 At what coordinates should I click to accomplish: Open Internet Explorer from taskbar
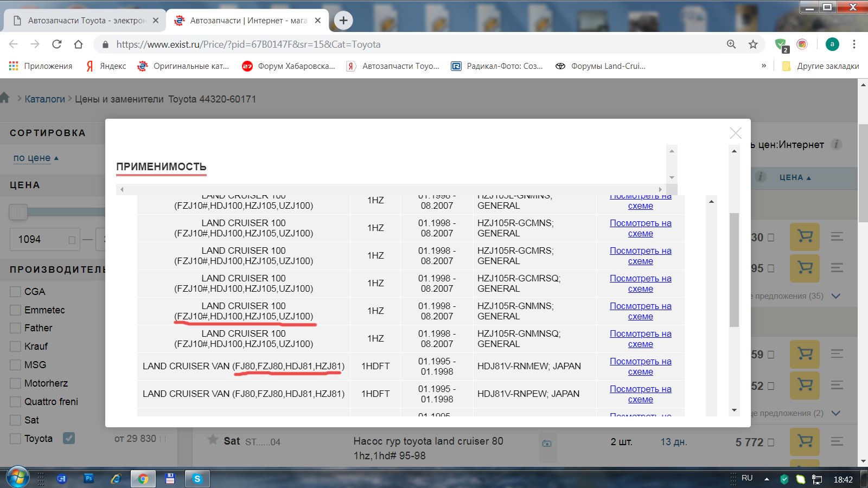coord(116,479)
